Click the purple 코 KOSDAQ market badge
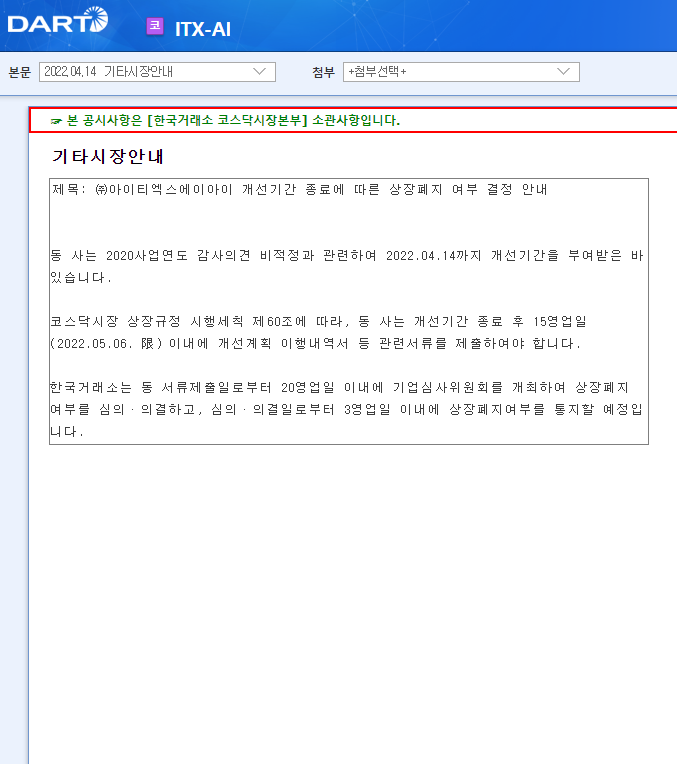 pyautogui.click(x=155, y=26)
